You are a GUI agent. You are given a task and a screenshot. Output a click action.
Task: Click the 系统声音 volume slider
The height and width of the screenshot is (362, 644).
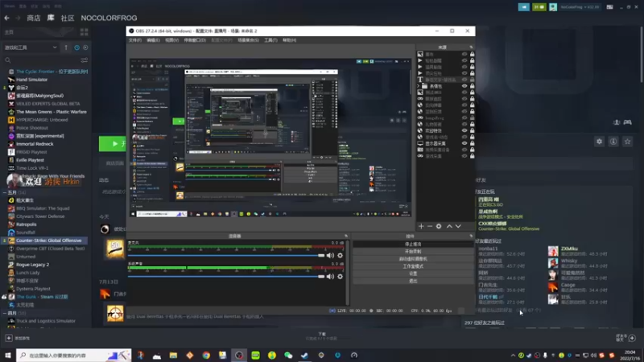(226, 276)
